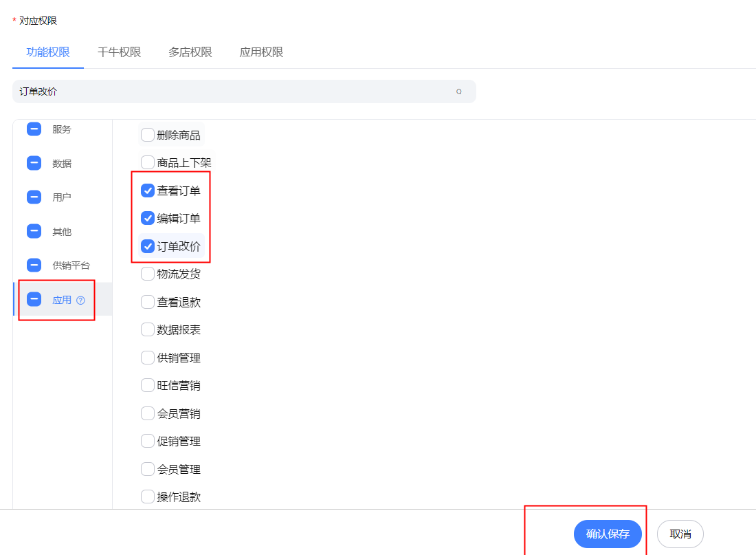Click the search magnifier icon
Viewport: 756px width, 555px height.
point(459,91)
